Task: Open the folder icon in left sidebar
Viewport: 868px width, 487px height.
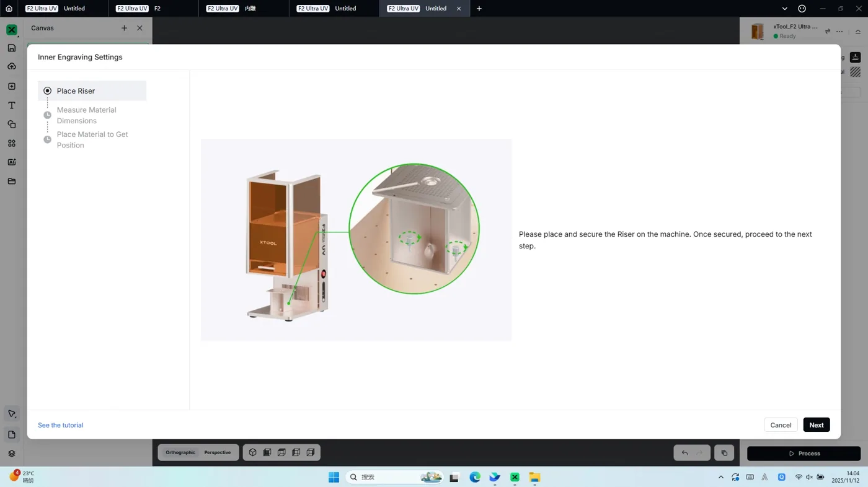Action: (x=12, y=182)
